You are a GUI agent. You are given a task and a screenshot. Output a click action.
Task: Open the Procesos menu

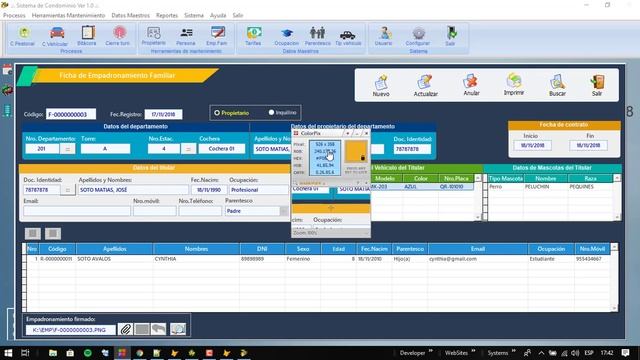[x=14, y=15]
